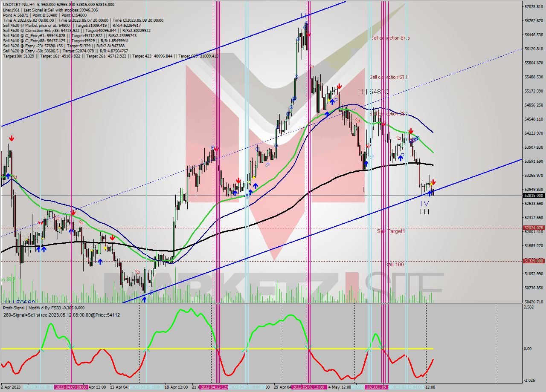Click the 'Sell correction 87.5' level label

click(x=390, y=38)
